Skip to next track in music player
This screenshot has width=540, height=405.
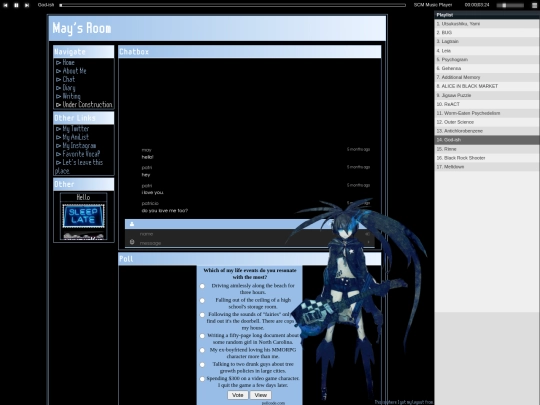coord(27,5)
